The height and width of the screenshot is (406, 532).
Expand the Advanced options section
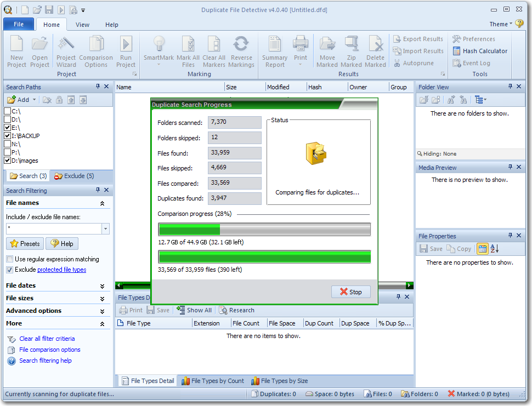(102, 311)
